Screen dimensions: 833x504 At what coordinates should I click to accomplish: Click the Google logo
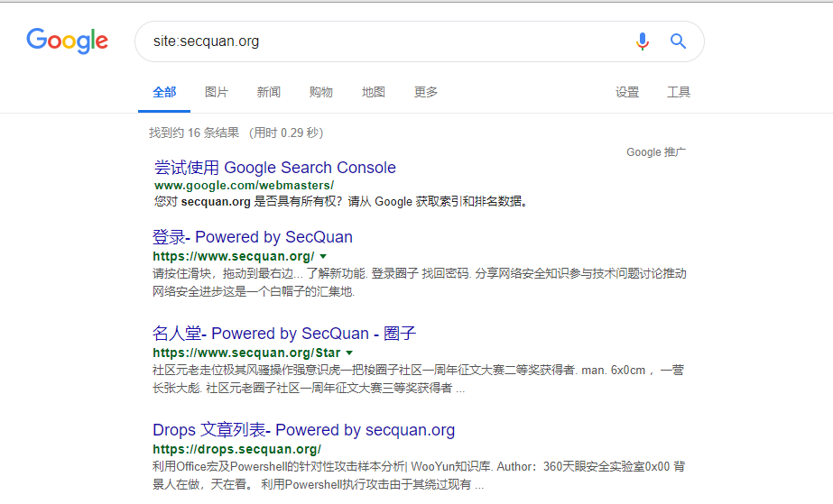67,41
